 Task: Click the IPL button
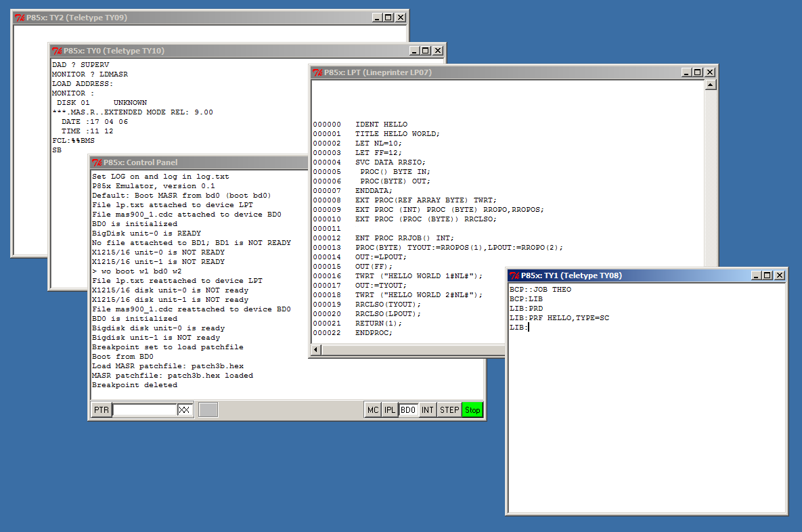pos(390,409)
